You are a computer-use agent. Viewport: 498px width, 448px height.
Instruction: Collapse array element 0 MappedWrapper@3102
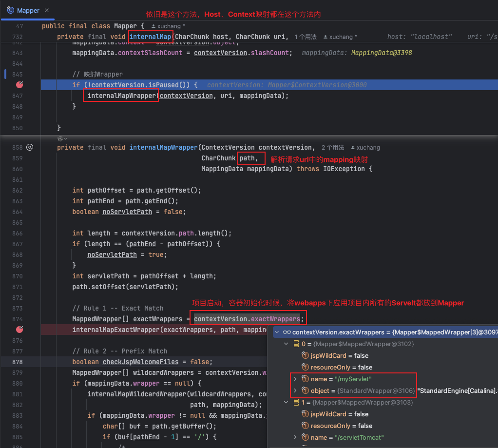click(286, 344)
